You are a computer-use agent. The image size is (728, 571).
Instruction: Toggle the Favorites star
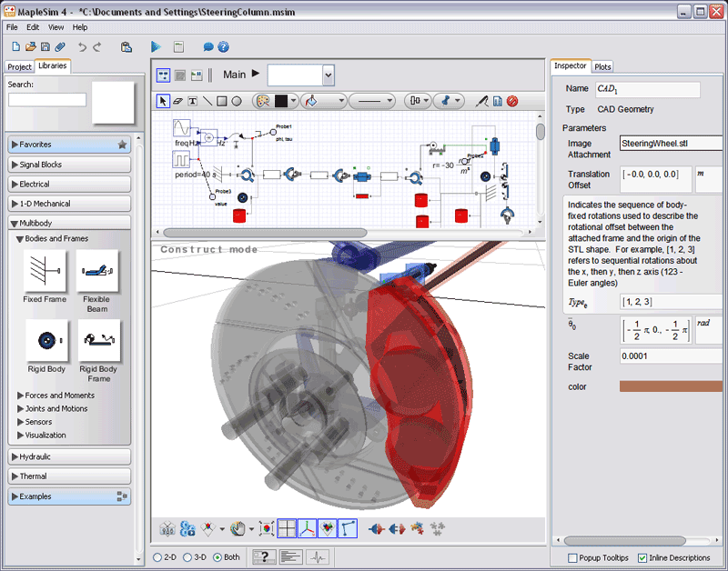coord(122,145)
